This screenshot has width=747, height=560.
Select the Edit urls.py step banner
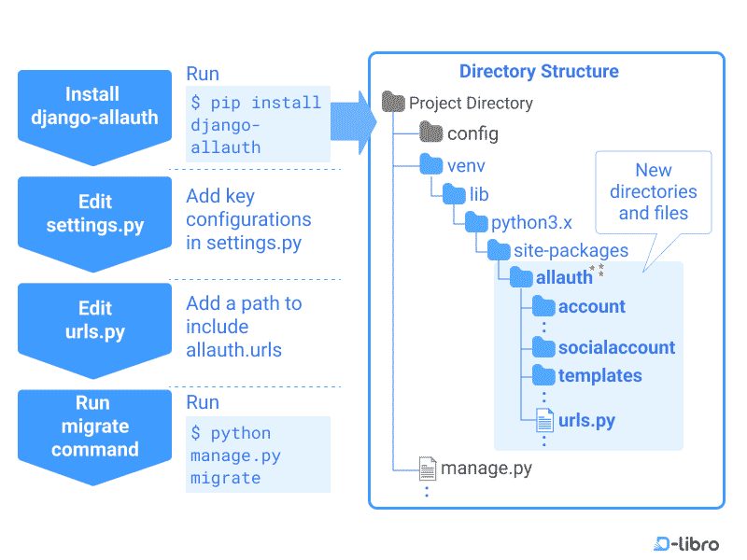click(x=93, y=318)
